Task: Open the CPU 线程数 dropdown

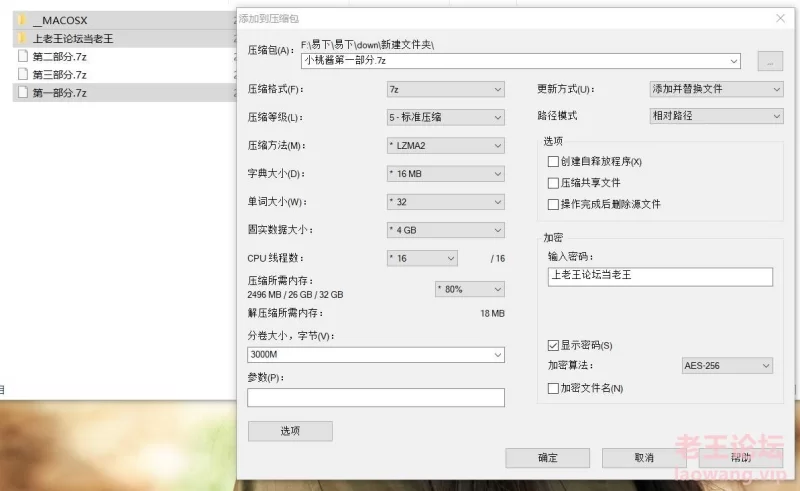Action: point(422,258)
